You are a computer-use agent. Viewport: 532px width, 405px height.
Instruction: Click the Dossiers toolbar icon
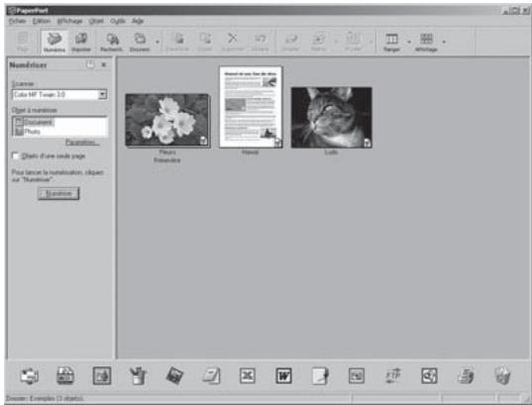[140, 42]
